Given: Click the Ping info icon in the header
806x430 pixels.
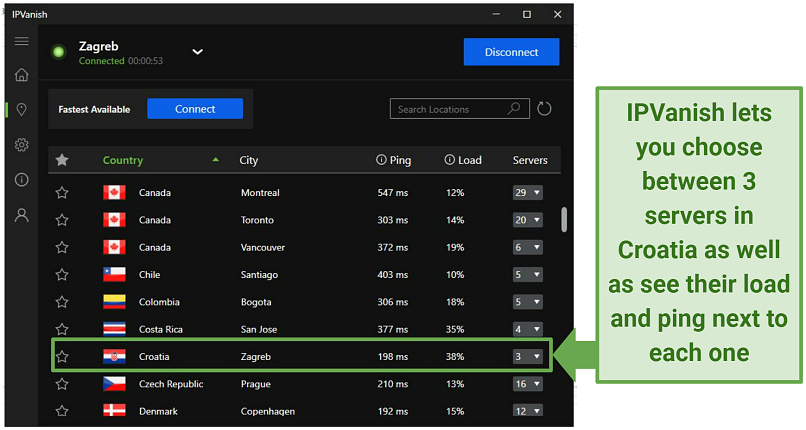Looking at the screenshot, I should pyautogui.click(x=381, y=160).
